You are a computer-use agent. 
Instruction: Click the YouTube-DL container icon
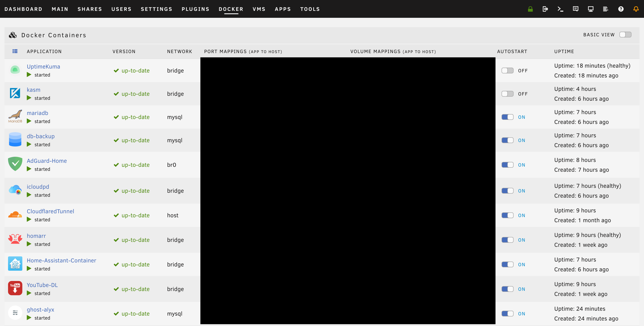coord(15,288)
